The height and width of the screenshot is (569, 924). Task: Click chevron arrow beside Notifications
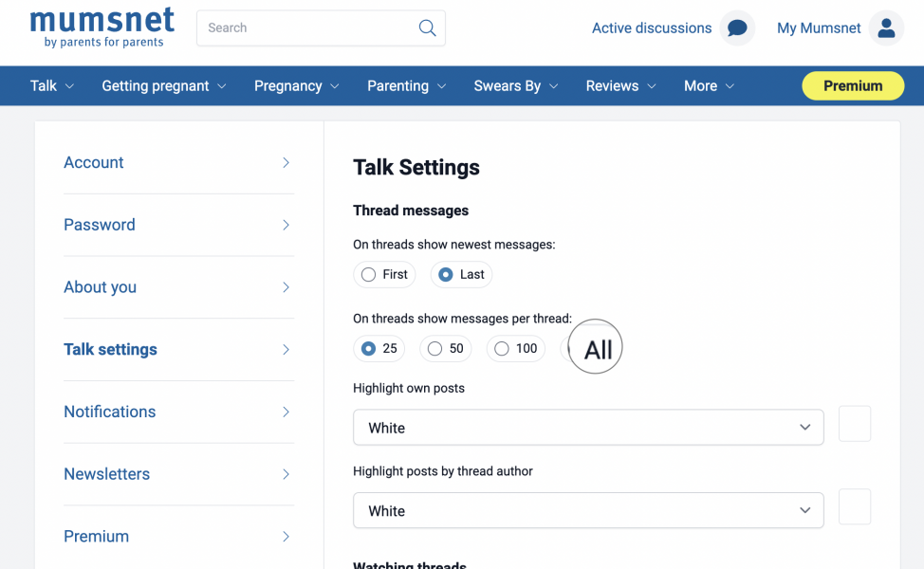(286, 412)
